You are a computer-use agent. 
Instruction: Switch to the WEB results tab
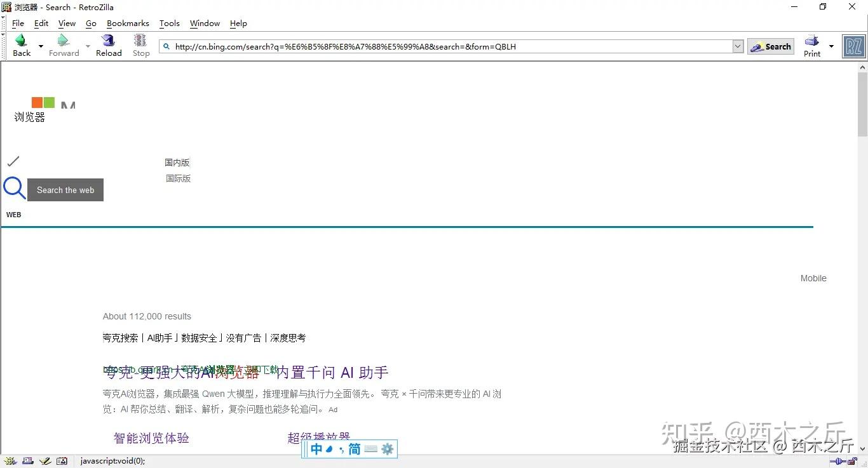14,215
